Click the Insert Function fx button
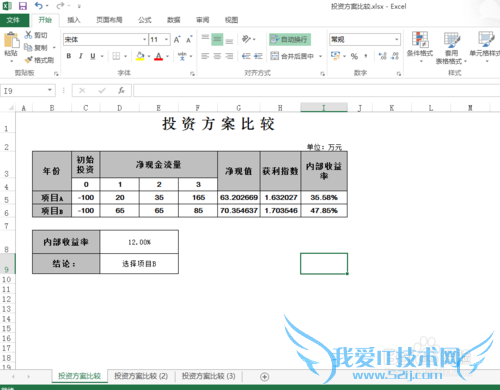 (x=121, y=90)
